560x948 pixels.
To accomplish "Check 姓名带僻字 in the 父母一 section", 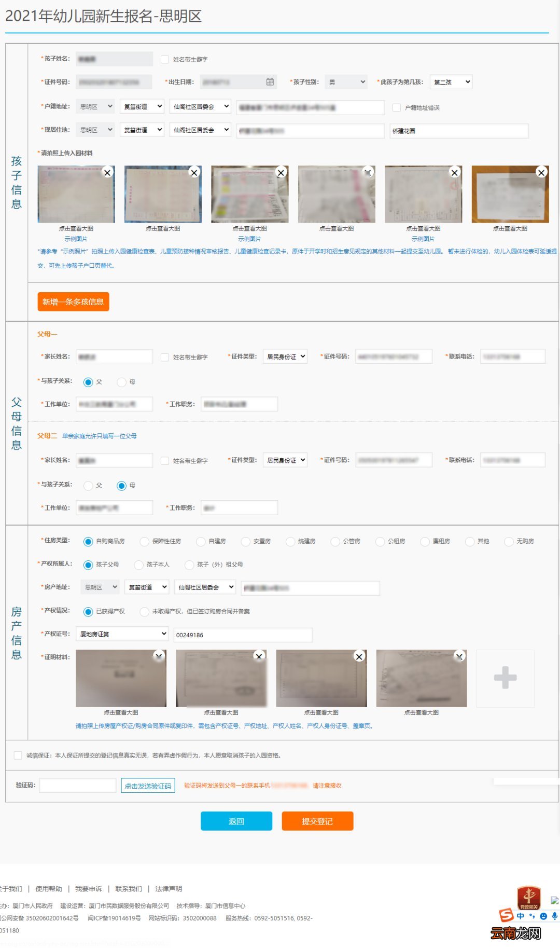I will 165,357.
